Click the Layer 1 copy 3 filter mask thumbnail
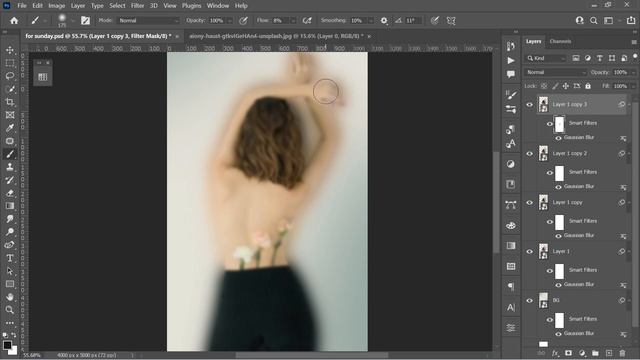The image size is (640, 360). [560, 124]
